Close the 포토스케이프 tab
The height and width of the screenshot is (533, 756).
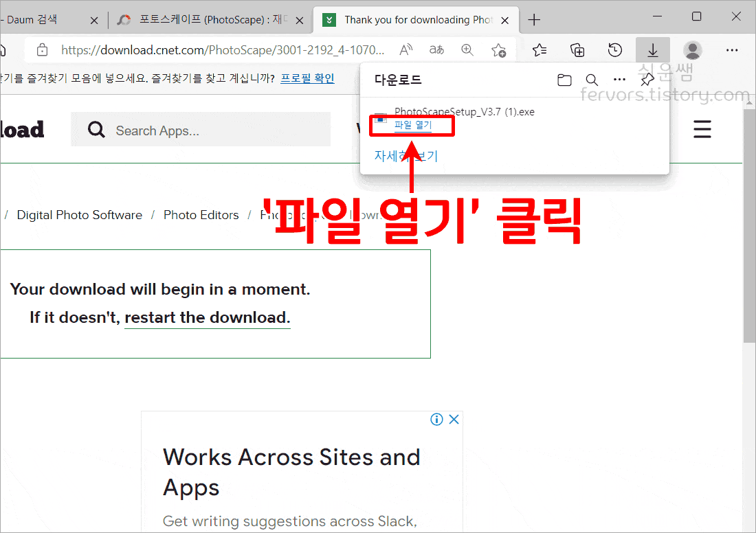click(x=300, y=20)
